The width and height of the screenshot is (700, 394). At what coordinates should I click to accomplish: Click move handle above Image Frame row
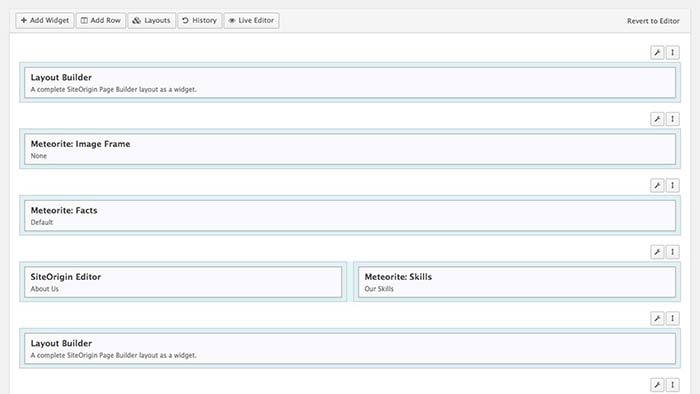click(673, 119)
